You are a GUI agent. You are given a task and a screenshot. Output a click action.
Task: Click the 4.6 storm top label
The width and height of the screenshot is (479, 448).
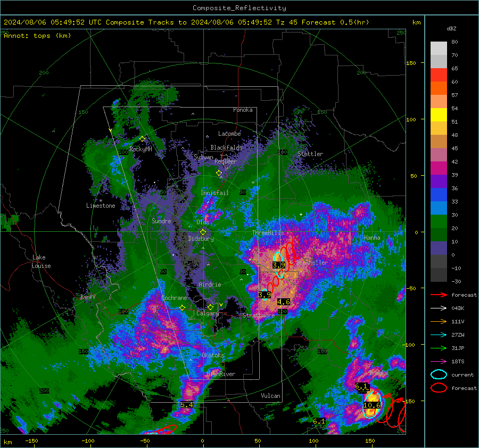284,302
